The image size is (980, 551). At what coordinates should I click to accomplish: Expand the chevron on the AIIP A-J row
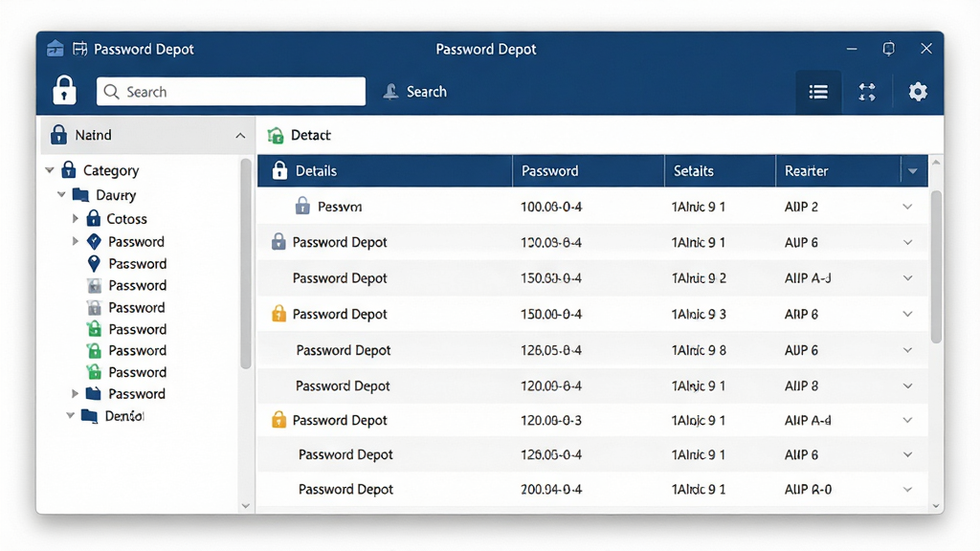coord(907,278)
